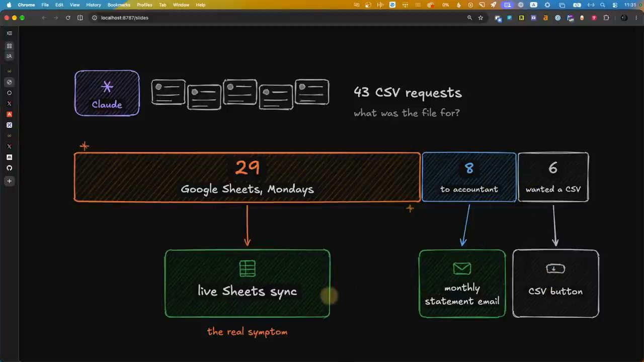Open the Bookmarks menu

tap(119, 5)
